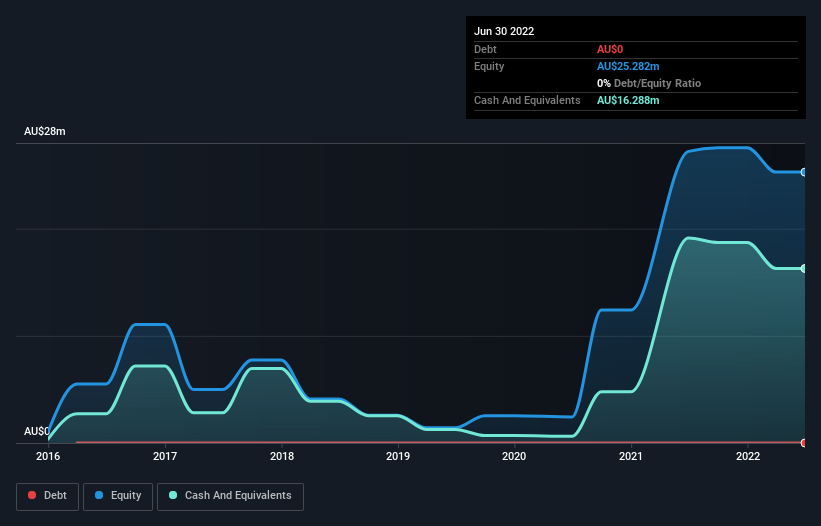The width and height of the screenshot is (821, 526).
Task: Click the Equity row label in tooltip
Action: point(489,66)
